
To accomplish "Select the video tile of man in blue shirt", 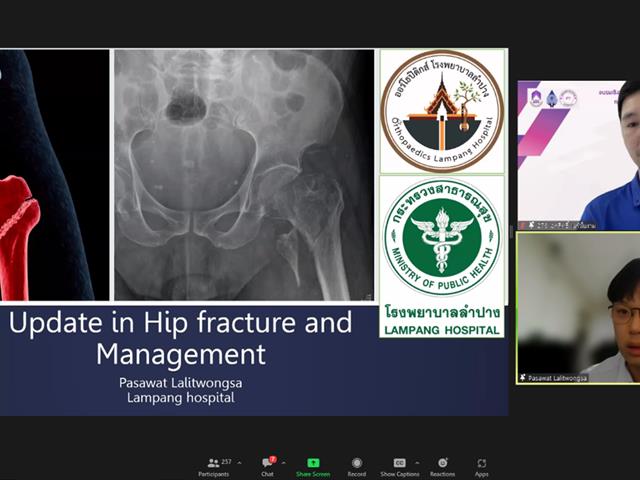I will [x=579, y=155].
